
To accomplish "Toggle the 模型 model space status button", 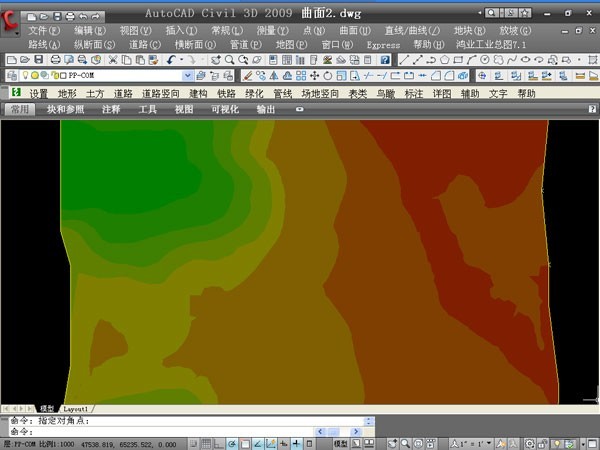I will (x=340, y=443).
